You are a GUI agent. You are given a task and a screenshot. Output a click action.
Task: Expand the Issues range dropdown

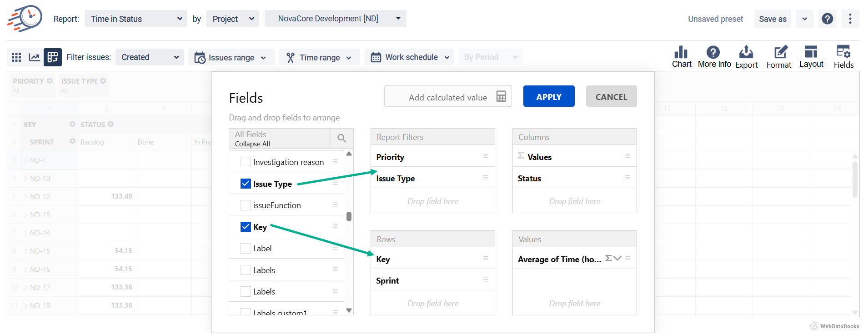click(x=231, y=57)
